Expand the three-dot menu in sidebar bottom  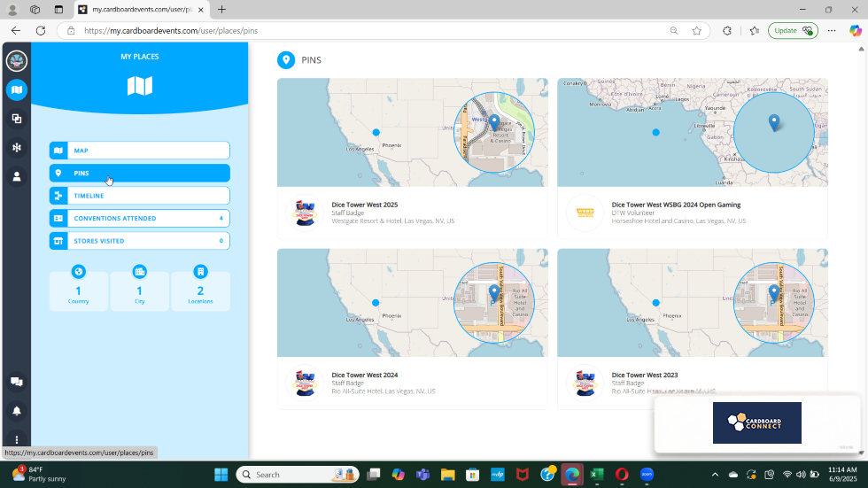[16, 439]
